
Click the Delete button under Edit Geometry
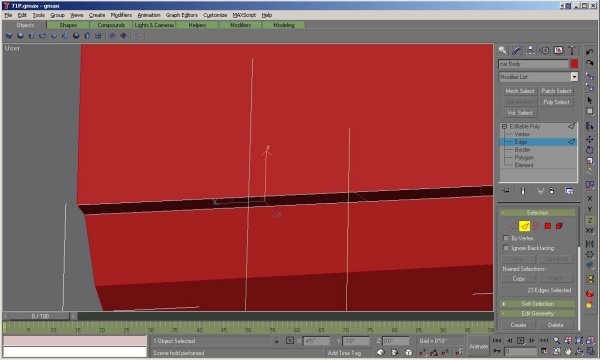pos(555,325)
